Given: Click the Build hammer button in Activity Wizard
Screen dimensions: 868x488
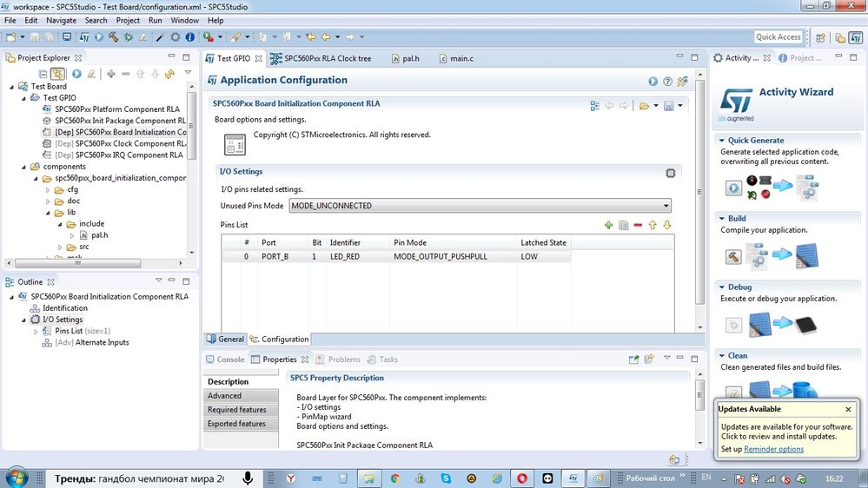Looking at the screenshot, I should click(x=733, y=257).
